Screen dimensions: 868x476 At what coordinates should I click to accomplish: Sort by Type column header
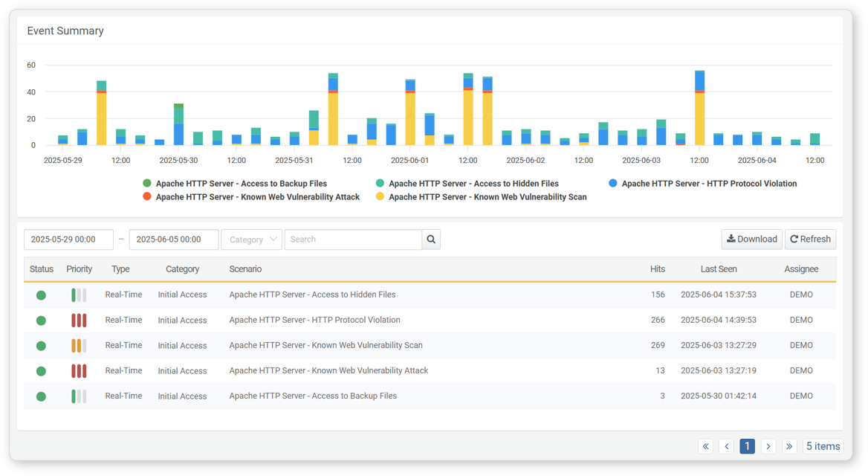coord(120,268)
